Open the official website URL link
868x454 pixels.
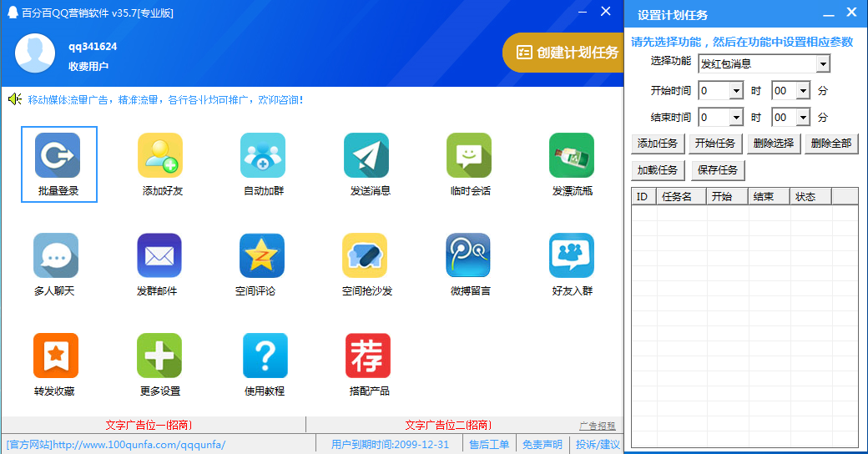pyautogui.click(x=116, y=445)
